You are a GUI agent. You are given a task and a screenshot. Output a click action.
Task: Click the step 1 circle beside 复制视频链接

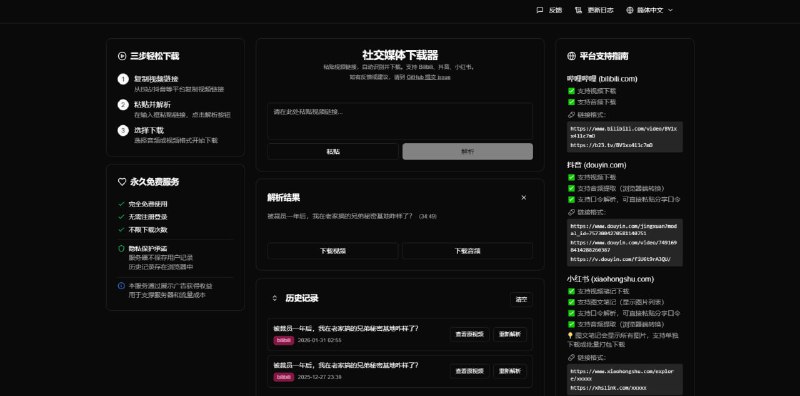tap(123, 79)
